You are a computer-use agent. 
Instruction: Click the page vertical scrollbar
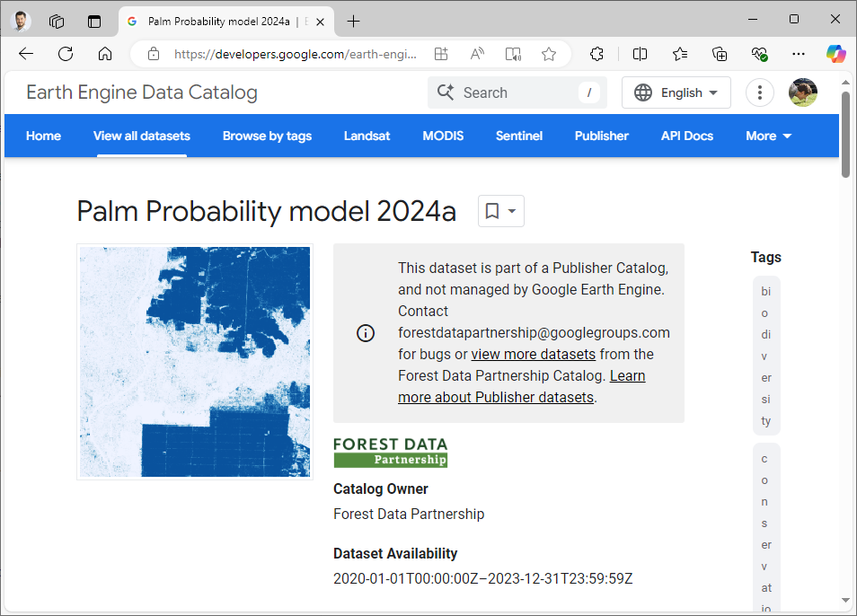point(845,135)
